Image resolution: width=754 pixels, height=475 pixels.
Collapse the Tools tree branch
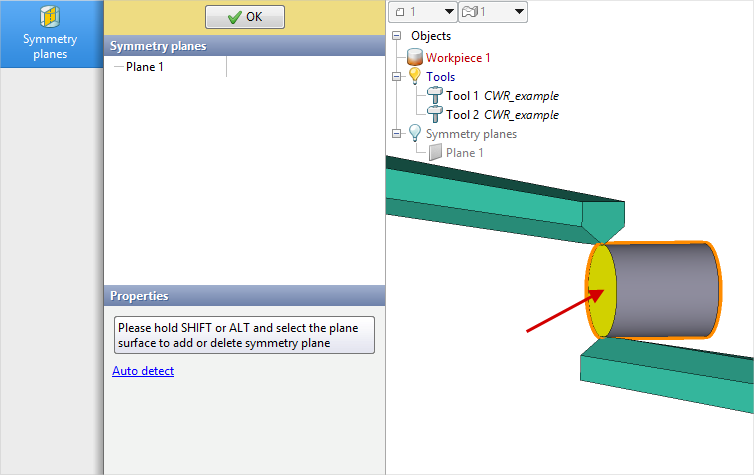397,77
